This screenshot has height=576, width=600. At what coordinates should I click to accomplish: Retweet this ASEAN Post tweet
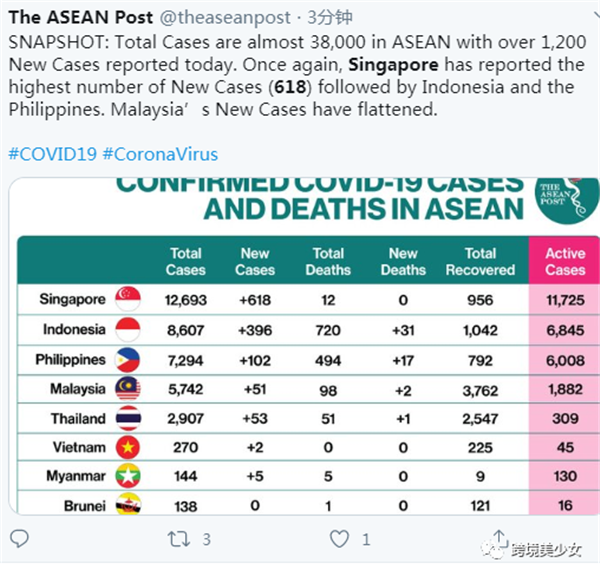click(x=178, y=540)
